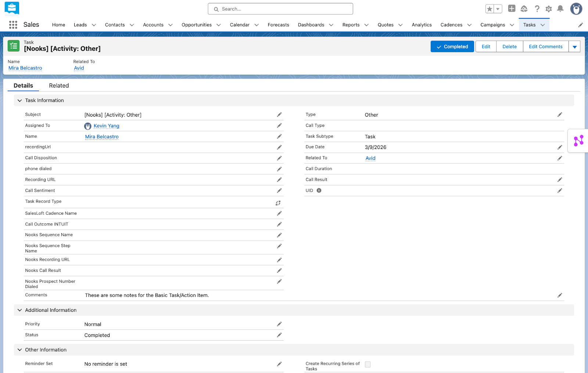Image resolution: width=588 pixels, height=373 pixels.
Task: Open the Notifications bell icon
Action: coord(560,8)
